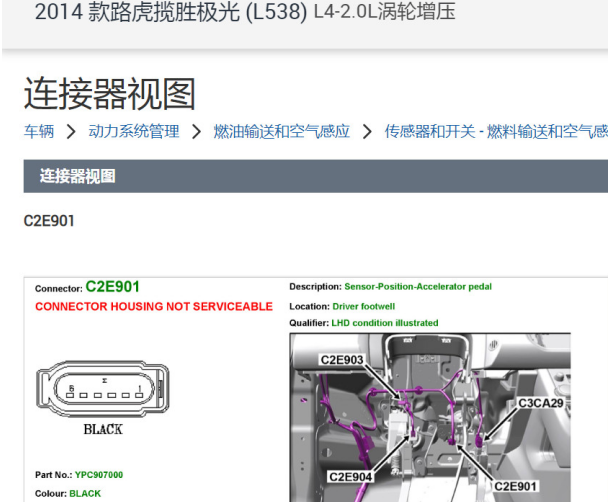This screenshot has width=608, height=502.
Task: Open the 燃油输送和空气感应 breadcrumb link
Action: click(x=282, y=131)
